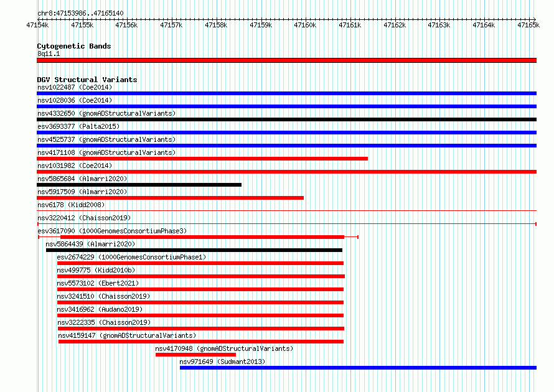Open esv3617090 (1000GenomesConsortiumPhase3) label
Screen dimensions: 554x392
click(x=112, y=231)
